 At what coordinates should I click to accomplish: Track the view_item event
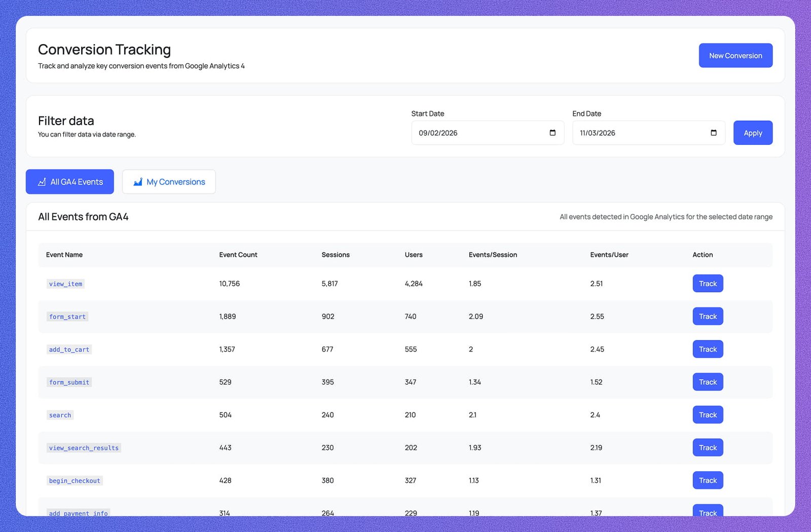(x=708, y=283)
